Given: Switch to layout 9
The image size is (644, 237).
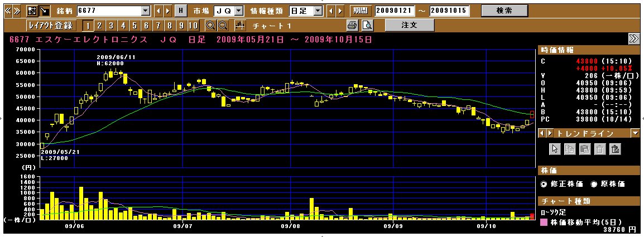Looking at the screenshot, I should [x=181, y=26].
